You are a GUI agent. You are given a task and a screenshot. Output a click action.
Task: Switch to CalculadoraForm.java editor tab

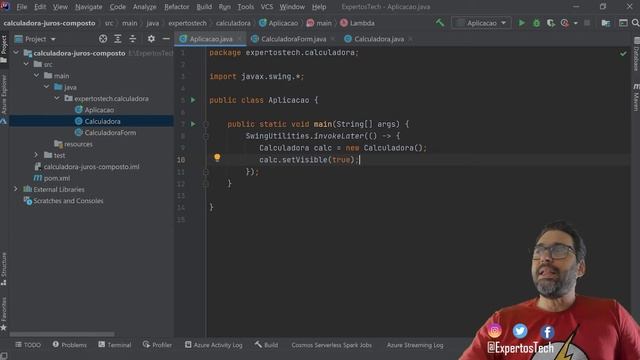293,39
